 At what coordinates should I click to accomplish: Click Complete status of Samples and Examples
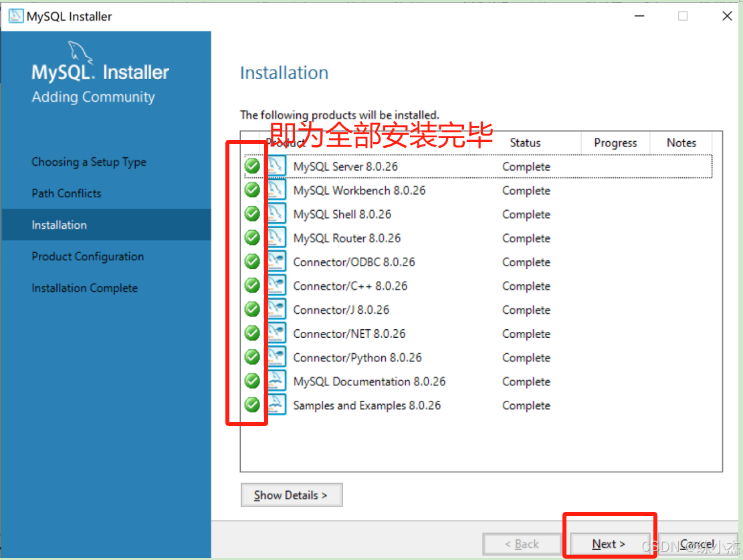(x=526, y=405)
